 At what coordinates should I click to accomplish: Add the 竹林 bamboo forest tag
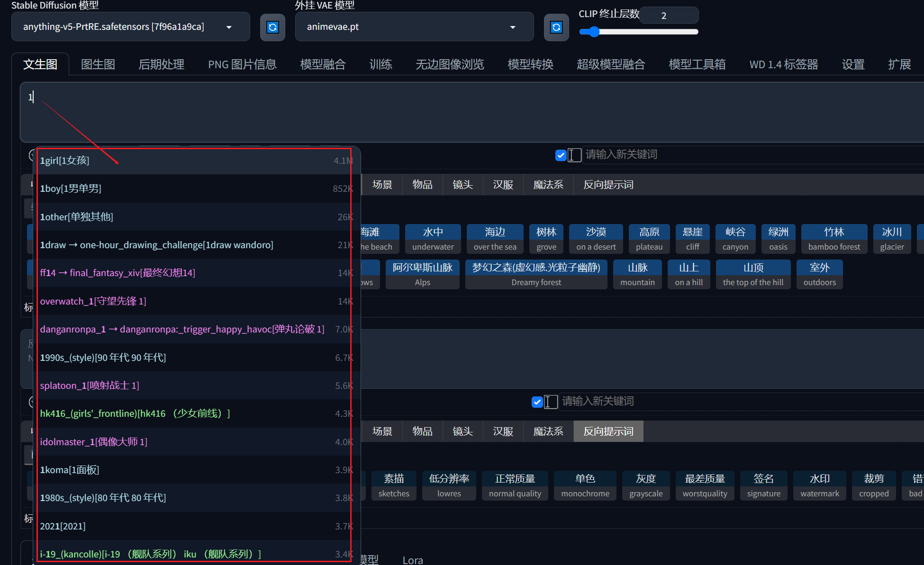[x=834, y=239]
